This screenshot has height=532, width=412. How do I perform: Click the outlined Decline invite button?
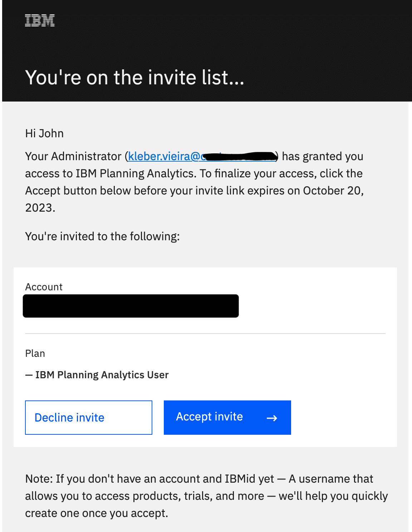tap(88, 417)
